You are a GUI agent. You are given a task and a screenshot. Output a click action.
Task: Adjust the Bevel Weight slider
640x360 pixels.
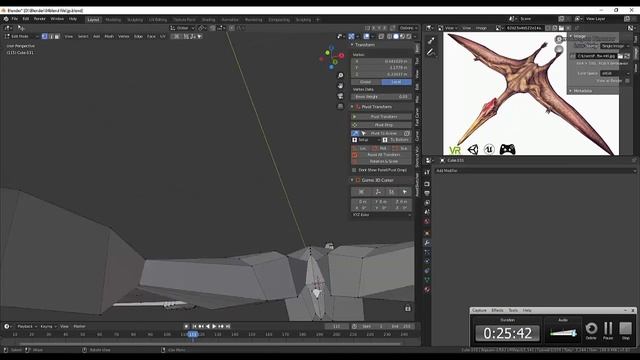pyautogui.click(x=381, y=97)
